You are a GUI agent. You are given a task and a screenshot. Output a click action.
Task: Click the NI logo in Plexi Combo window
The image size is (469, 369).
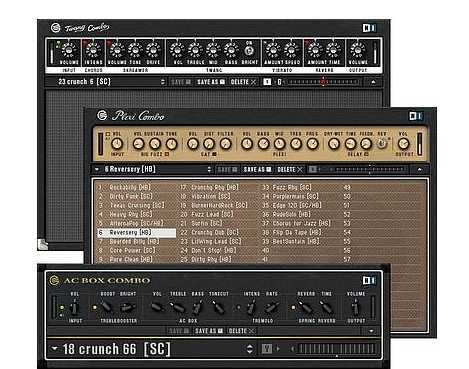[416, 116]
